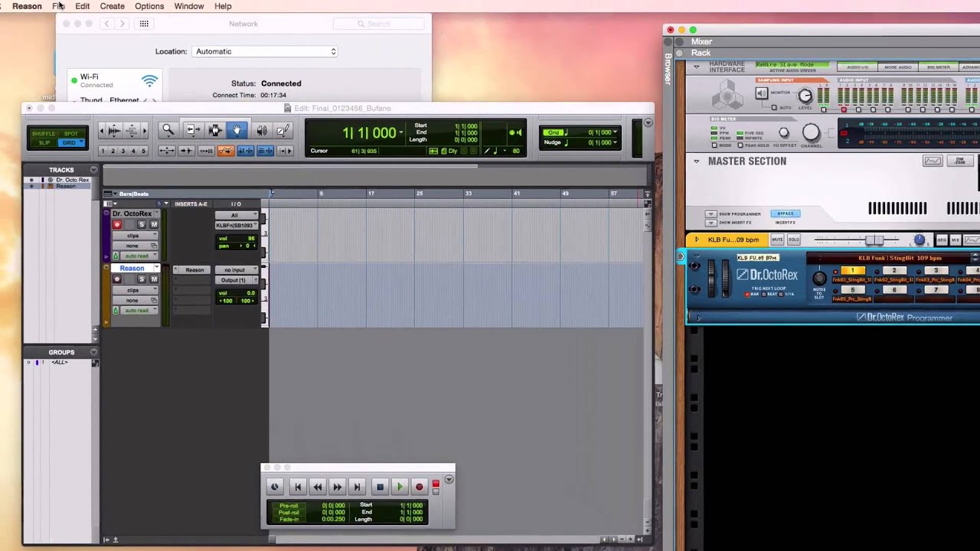Image resolution: width=980 pixels, height=551 pixels.
Task: Open the Create menu
Action: [x=112, y=6]
